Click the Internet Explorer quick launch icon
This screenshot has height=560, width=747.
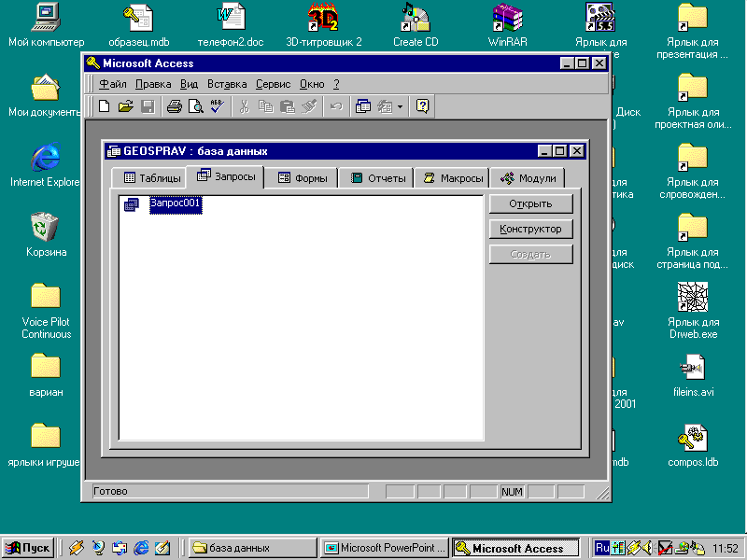pos(141,548)
